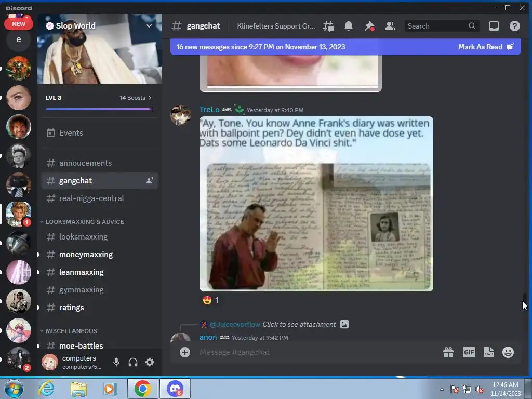532x399 pixels.
Task: Open the Help question mark icon
Action: 514,26
